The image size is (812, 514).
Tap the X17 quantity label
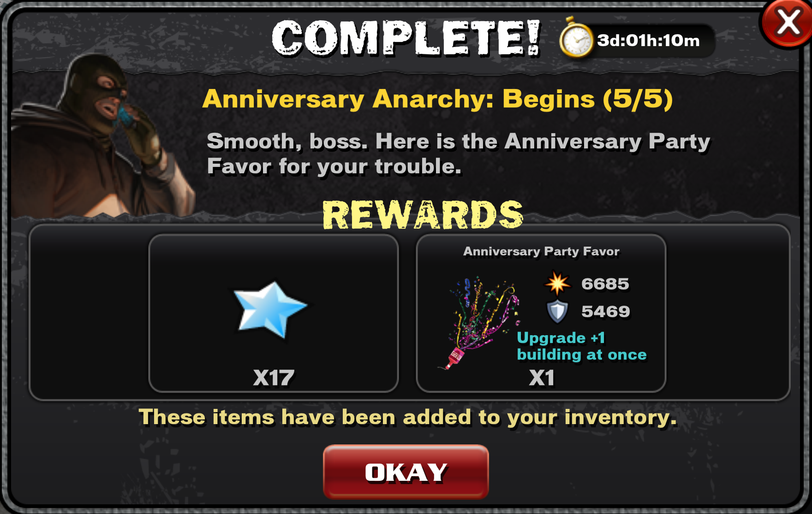(274, 378)
